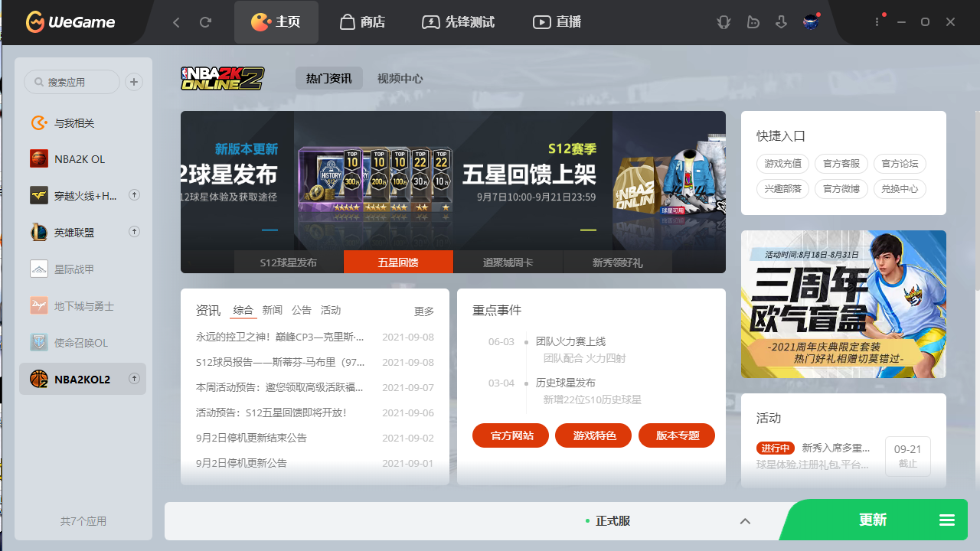Screen dimensions: 980x551
Task: Click the NBA2K Online 2 logo
Action: pyautogui.click(x=223, y=78)
